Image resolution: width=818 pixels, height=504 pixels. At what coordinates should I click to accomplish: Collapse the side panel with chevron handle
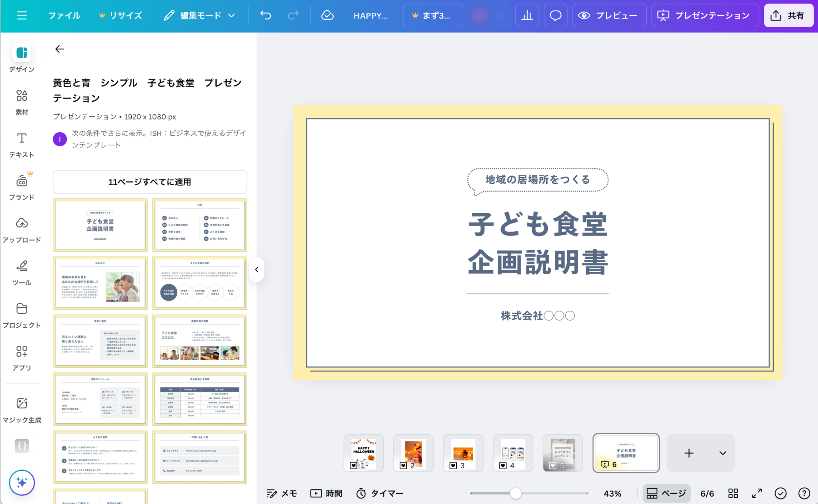point(257,270)
